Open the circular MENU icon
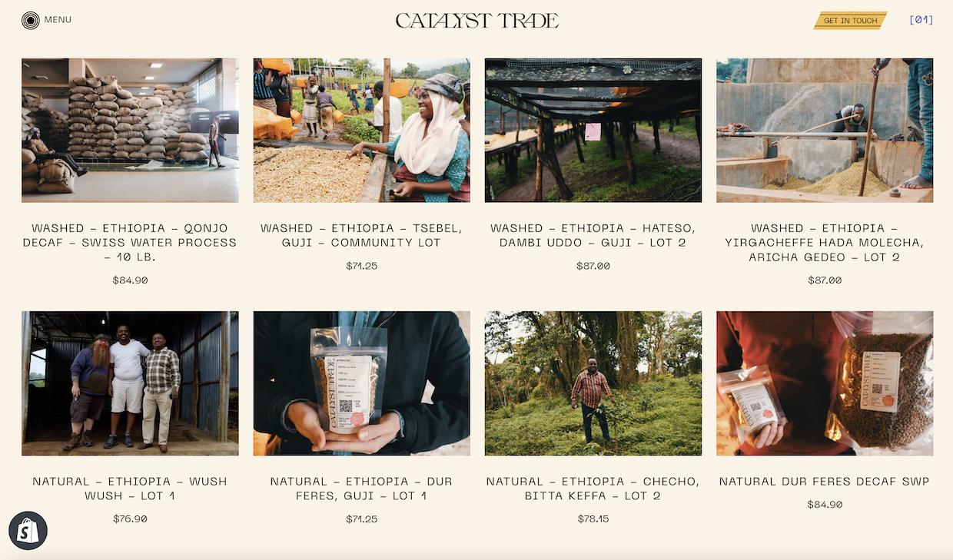The image size is (953, 560). pos(31,21)
